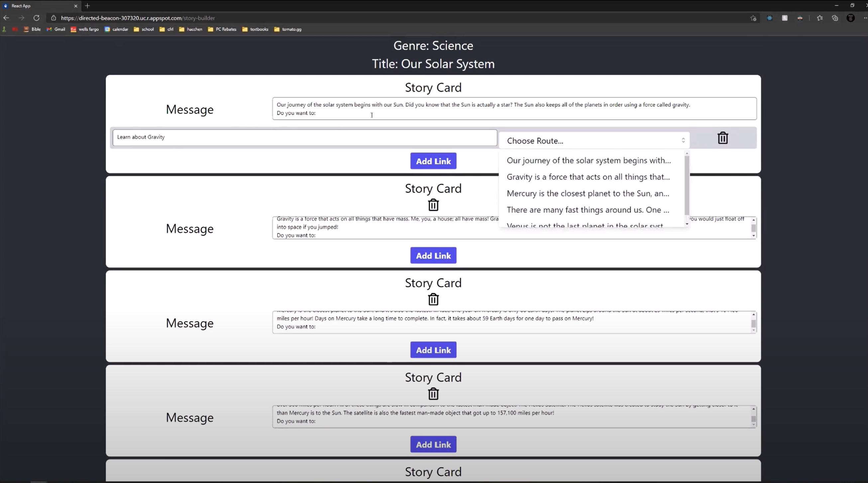Screen dimensions: 868x483
Task: Select route 'Gravity is a force that acts...'
Action: (588, 177)
